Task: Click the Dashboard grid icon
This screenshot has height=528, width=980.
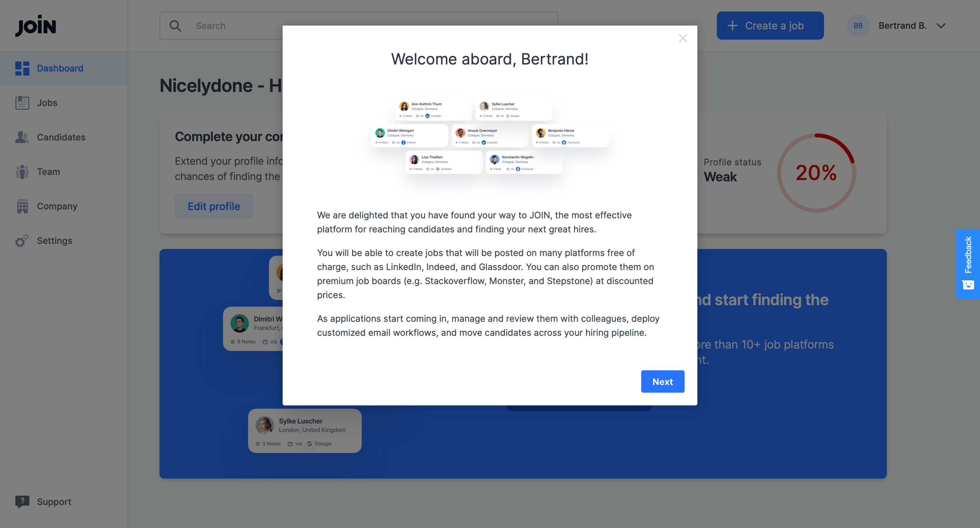Action: coord(22,68)
